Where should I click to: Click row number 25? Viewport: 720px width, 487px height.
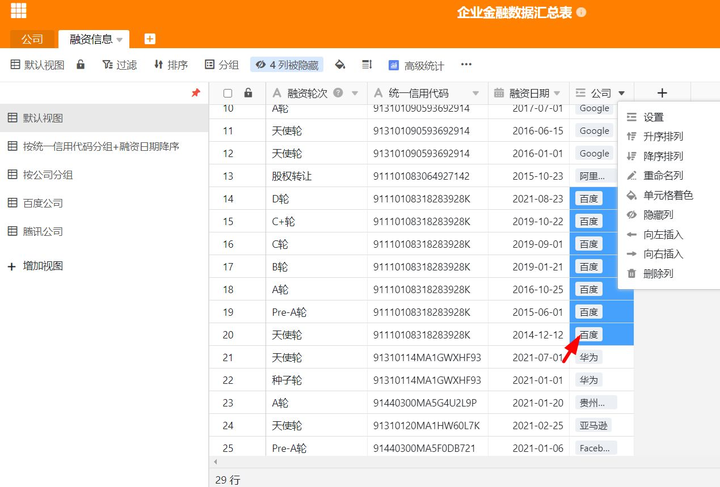[228, 448]
